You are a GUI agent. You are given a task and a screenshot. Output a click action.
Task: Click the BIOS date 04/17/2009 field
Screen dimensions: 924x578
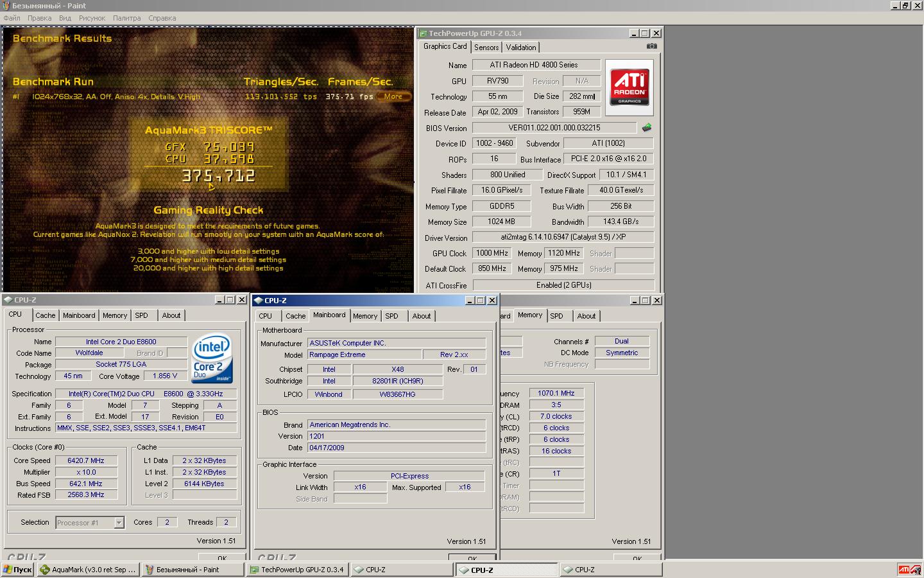pos(397,448)
